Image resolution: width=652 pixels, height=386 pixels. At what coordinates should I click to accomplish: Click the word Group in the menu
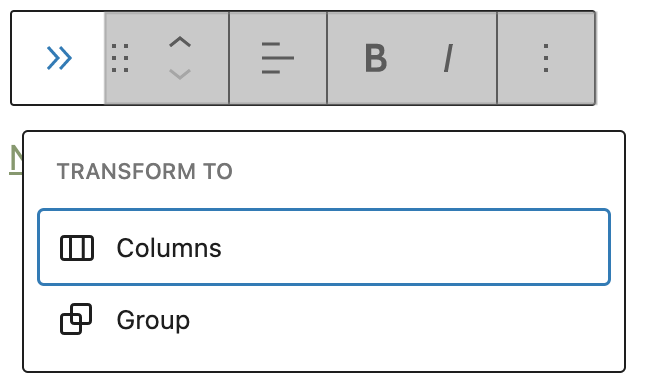click(153, 320)
